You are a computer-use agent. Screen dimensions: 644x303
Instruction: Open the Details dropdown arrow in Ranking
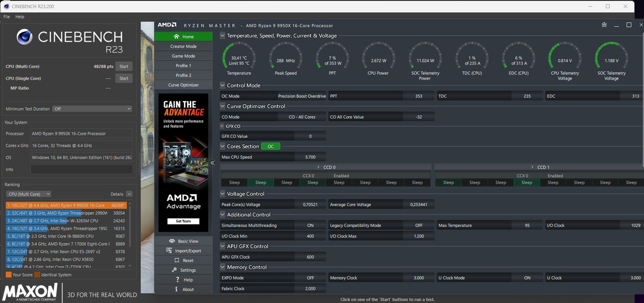click(x=129, y=194)
